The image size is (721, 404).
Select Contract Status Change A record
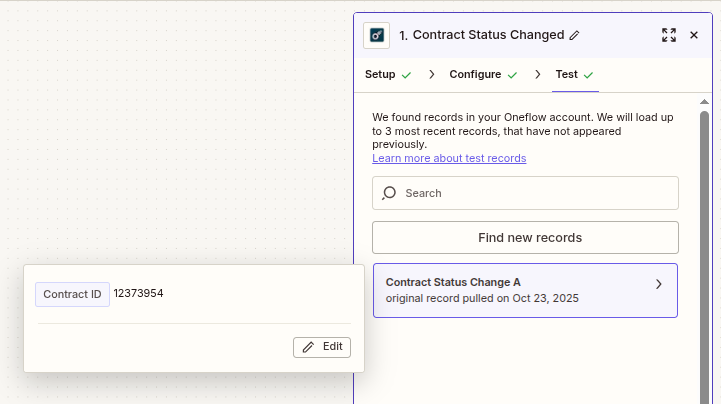tap(525, 290)
